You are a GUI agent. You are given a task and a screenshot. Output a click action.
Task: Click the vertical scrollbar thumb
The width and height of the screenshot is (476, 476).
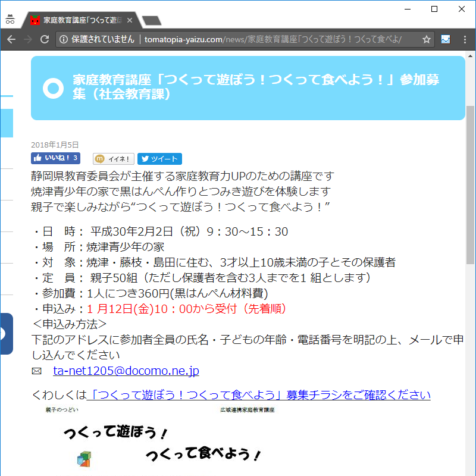click(x=470, y=184)
